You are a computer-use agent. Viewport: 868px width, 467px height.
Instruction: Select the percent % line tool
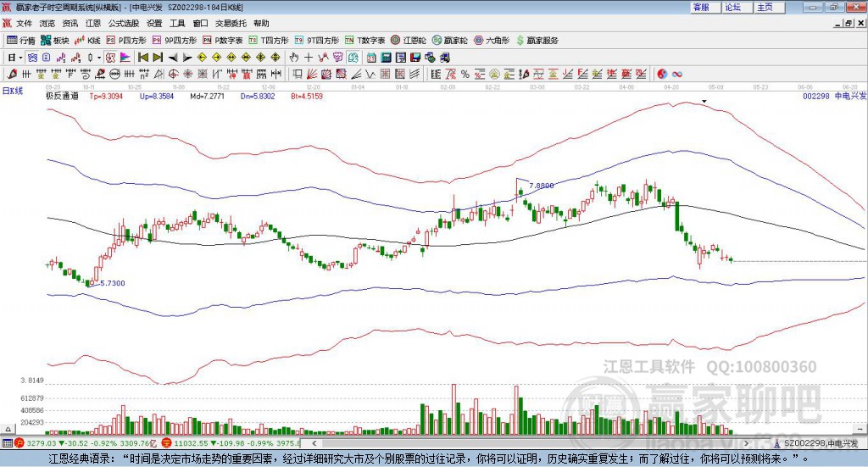pos(465,74)
